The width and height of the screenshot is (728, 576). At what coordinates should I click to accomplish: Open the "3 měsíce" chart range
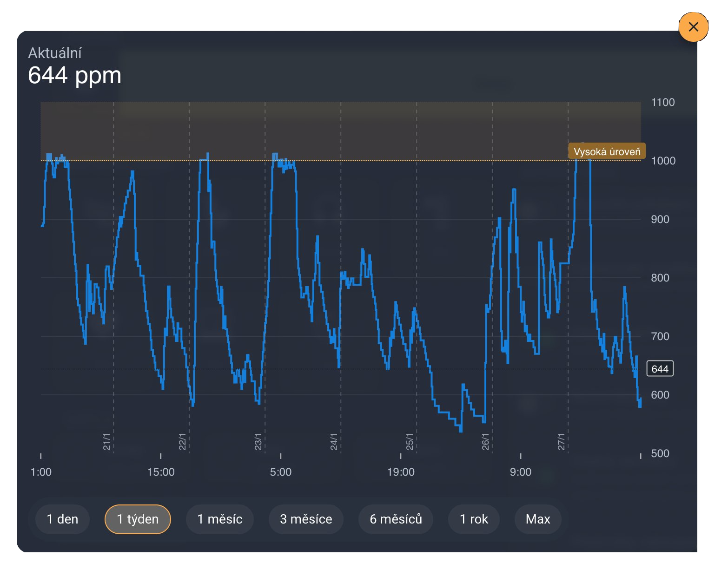[x=306, y=519]
